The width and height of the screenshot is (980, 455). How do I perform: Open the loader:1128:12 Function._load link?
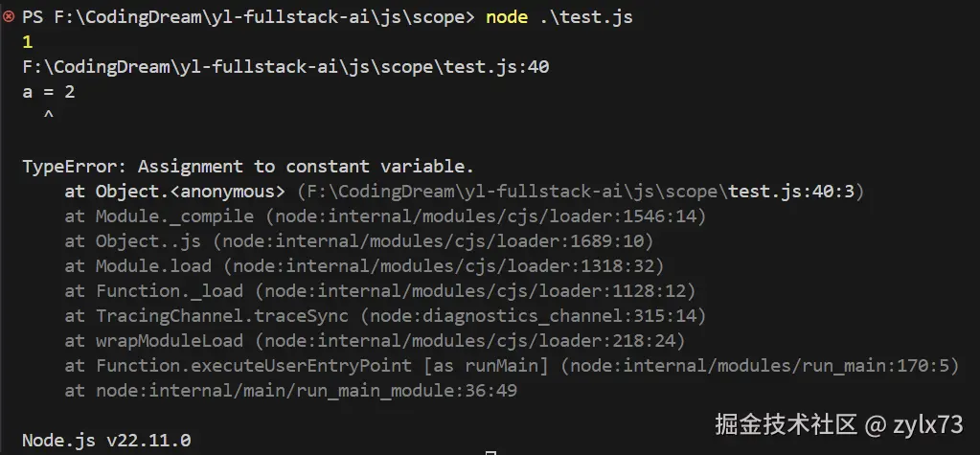point(479,291)
